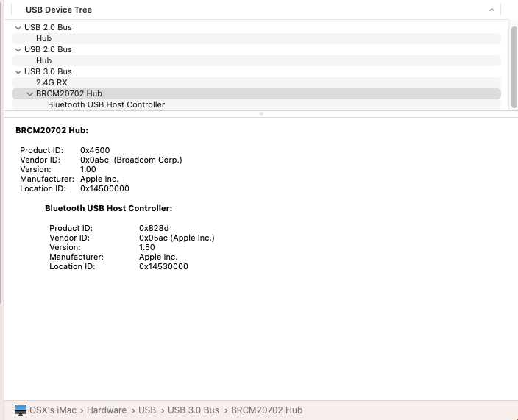Click Bluetooth USB Host Controller: heading

tap(109, 208)
